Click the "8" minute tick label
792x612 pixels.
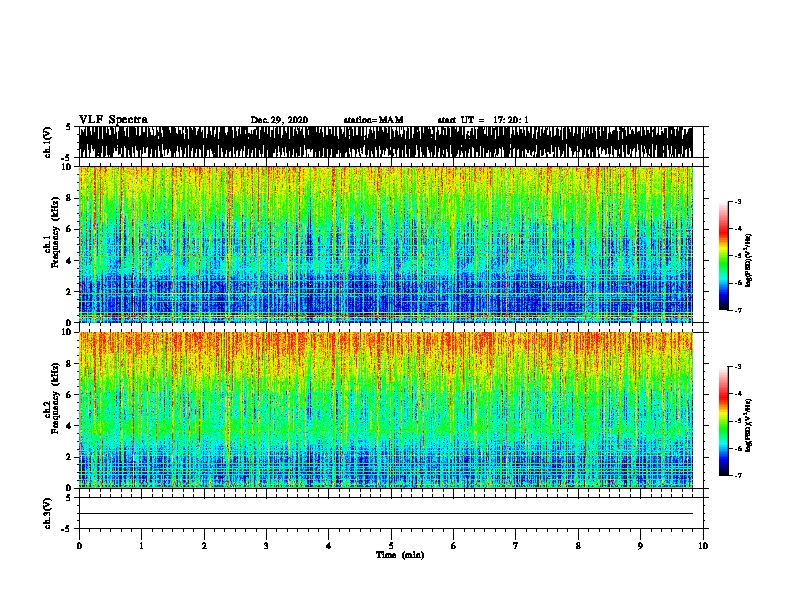coord(578,546)
